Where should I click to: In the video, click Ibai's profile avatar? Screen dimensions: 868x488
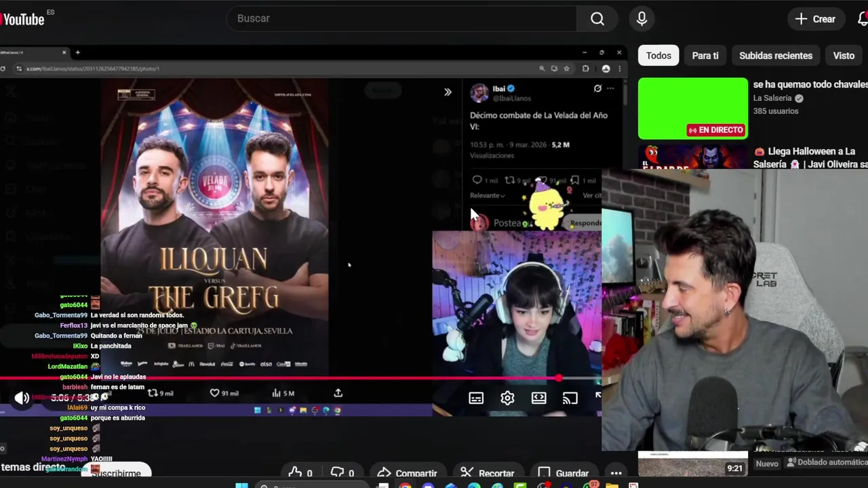[x=479, y=93]
